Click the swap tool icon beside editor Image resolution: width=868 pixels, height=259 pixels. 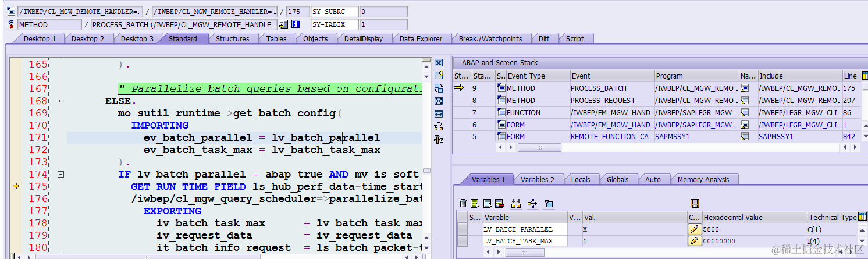pos(439,88)
